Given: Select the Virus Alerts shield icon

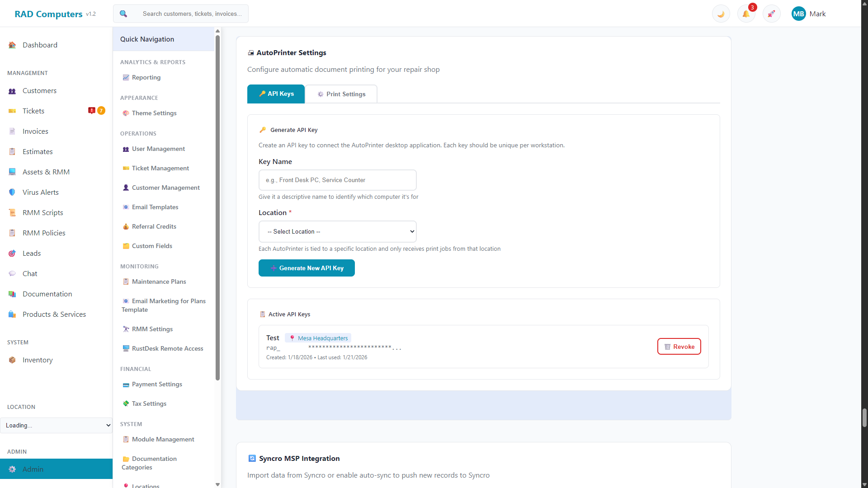Looking at the screenshot, I should (x=12, y=192).
